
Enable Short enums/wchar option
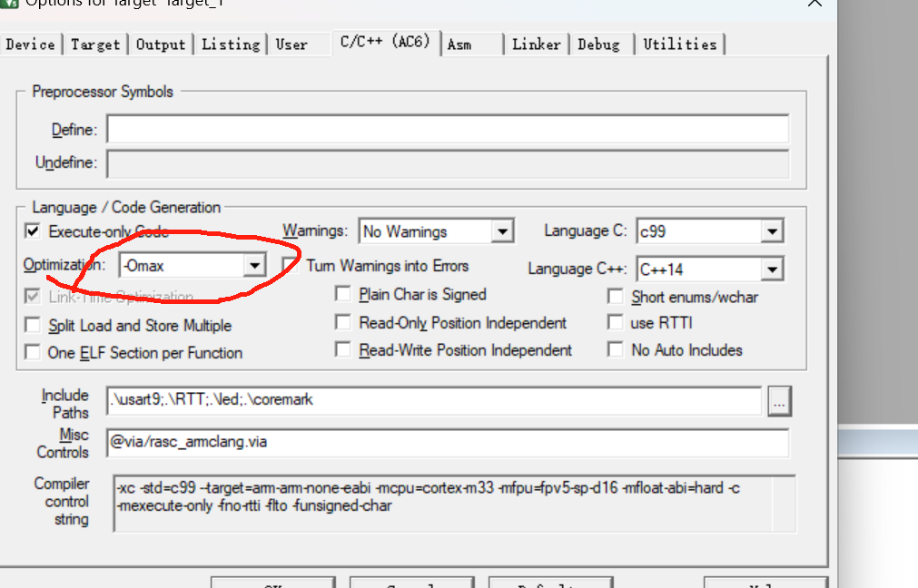[616, 297]
